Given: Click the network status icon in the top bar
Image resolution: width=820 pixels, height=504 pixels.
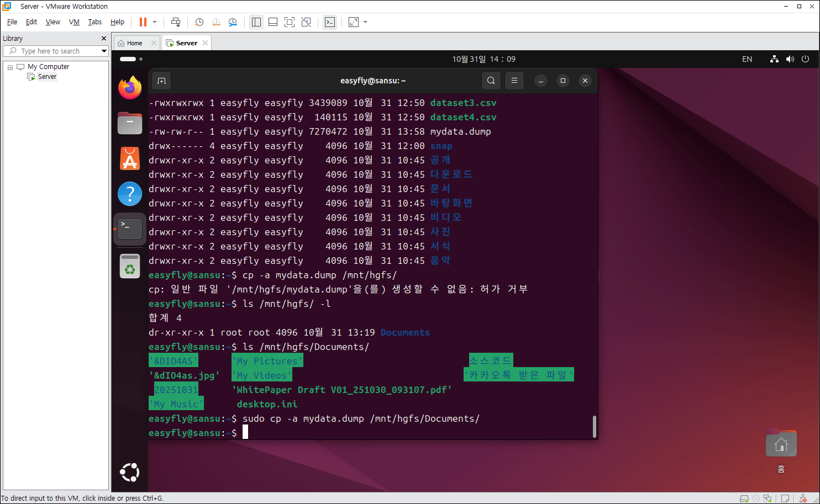Looking at the screenshot, I should click(x=774, y=59).
